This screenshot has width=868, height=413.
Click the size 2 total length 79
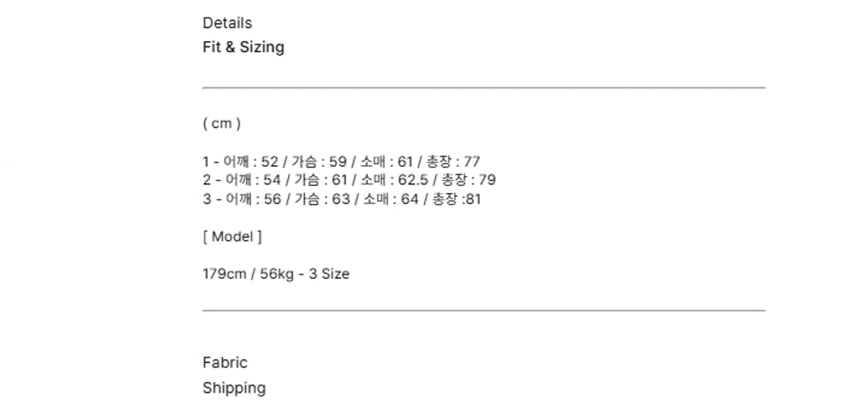488,181
